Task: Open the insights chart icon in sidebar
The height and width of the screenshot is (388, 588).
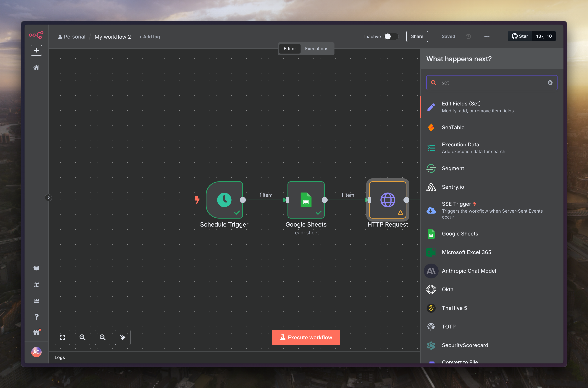Action: coord(36,301)
